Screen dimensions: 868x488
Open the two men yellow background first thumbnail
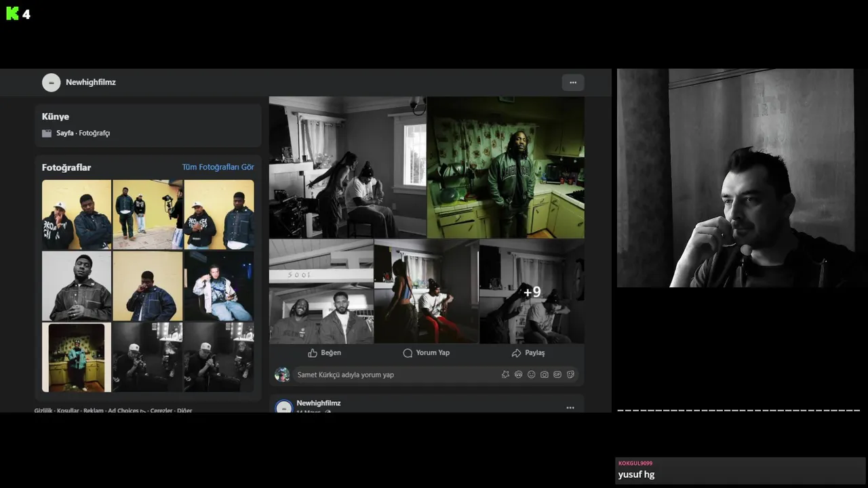click(77, 214)
